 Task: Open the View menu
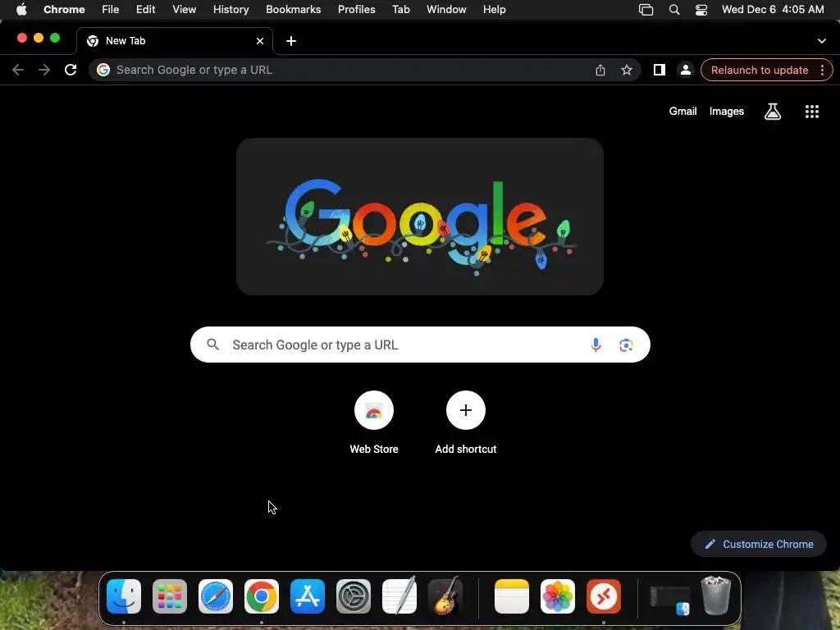tap(184, 10)
